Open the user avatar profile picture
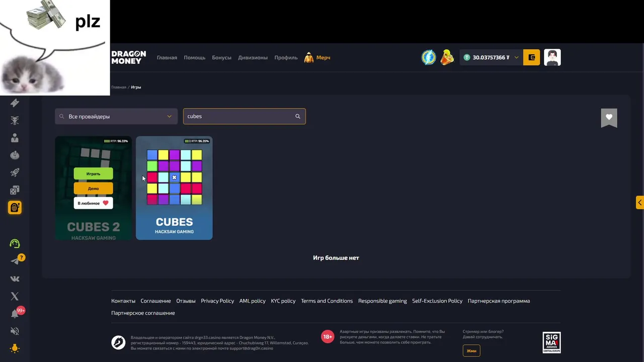The width and height of the screenshot is (644, 362). (x=552, y=57)
